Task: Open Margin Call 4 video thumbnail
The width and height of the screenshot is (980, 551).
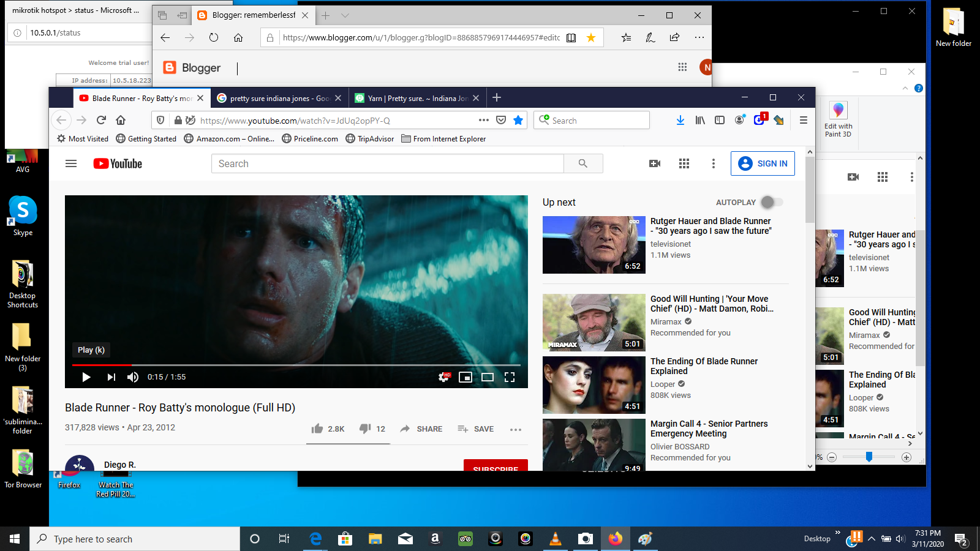Action: (x=594, y=444)
